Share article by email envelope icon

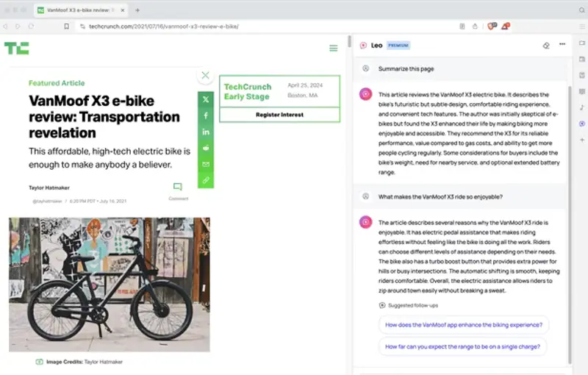click(206, 164)
